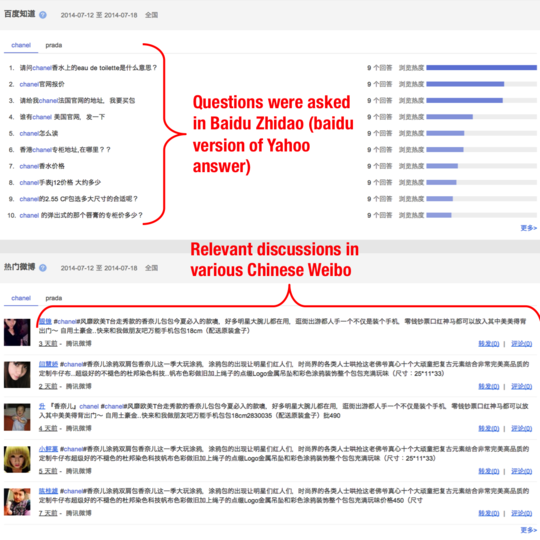Click 评论(0) on the 2天前 post

pyautogui.click(x=521, y=386)
